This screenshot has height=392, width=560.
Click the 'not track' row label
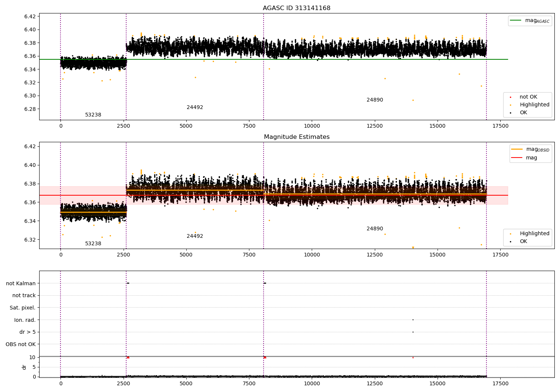coord(24,296)
